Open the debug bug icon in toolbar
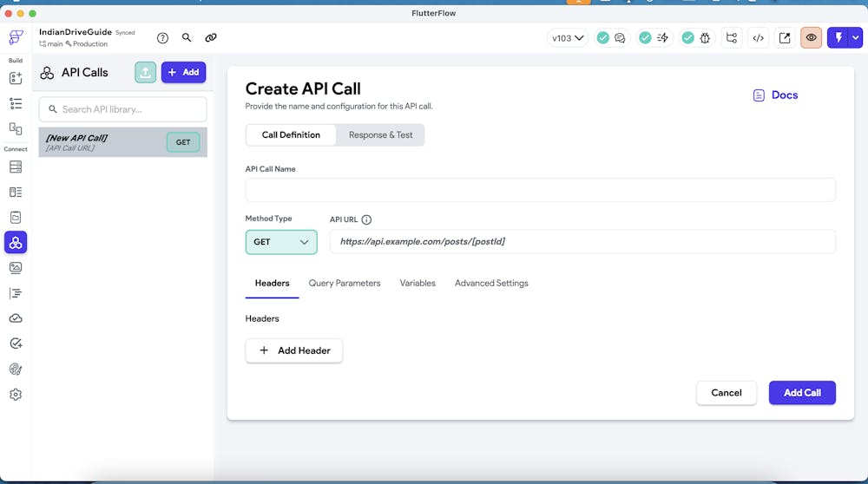Viewport: 868px width, 484px height. tap(705, 37)
